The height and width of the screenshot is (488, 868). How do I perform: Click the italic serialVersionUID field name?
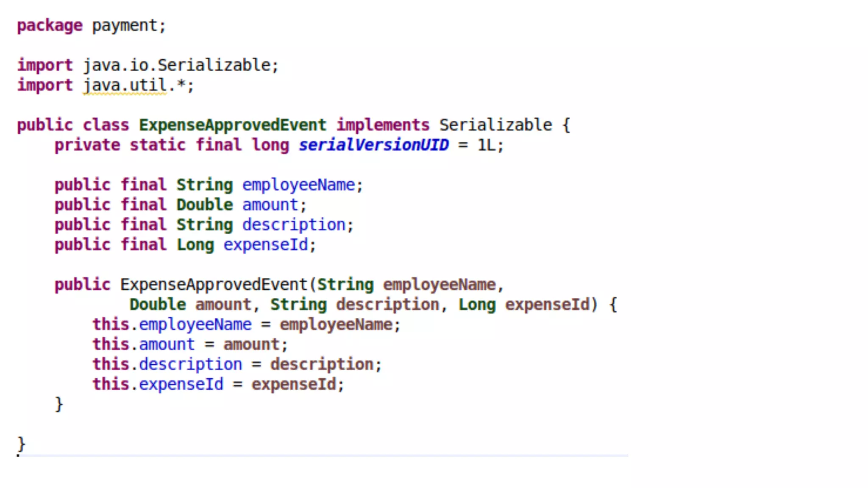[373, 145]
